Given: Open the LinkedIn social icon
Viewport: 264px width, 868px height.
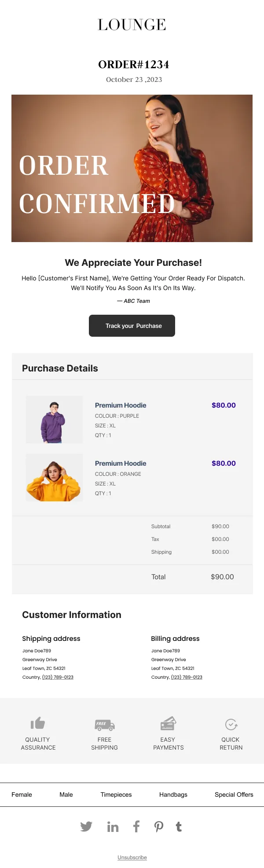Looking at the screenshot, I should tap(113, 826).
